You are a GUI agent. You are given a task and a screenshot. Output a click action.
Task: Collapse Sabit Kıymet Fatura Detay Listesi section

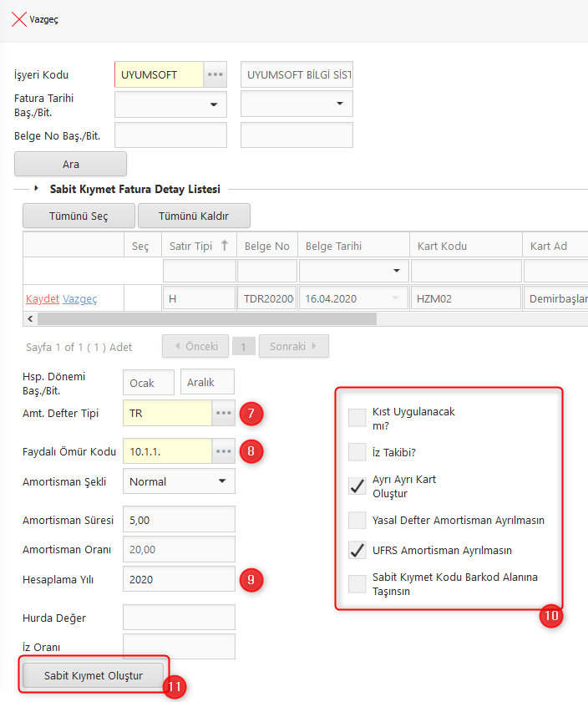point(37,189)
